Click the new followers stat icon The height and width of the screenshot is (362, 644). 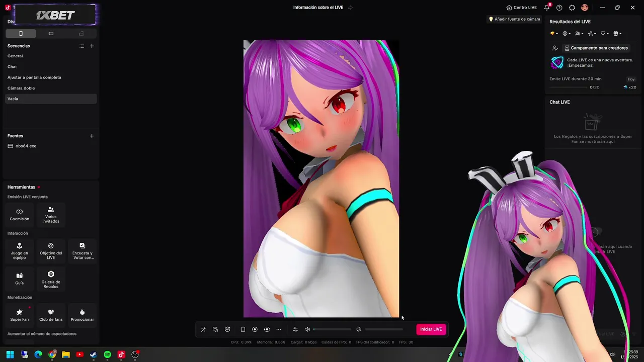pos(592,34)
